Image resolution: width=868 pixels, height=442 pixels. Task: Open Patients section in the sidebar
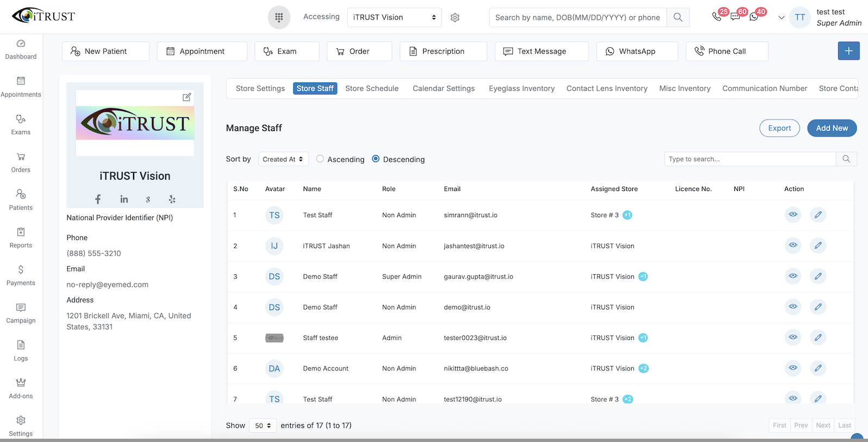pyautogui.click(x=21, y=200)
